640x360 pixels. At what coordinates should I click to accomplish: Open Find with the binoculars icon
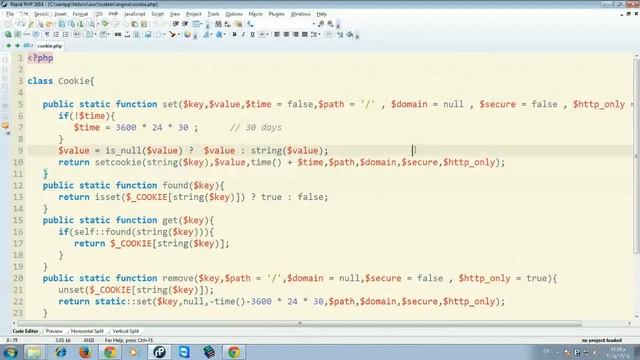click(x=218, y=24)
